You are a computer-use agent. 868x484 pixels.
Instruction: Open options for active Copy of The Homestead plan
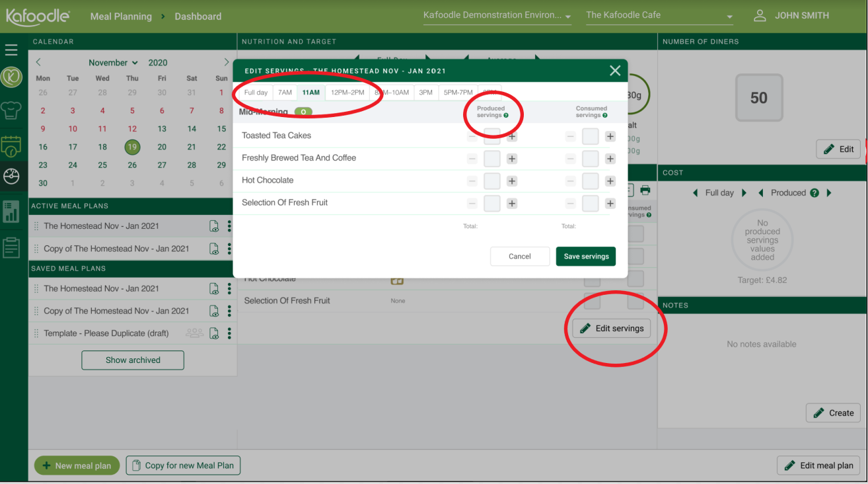tap(229, 249)
